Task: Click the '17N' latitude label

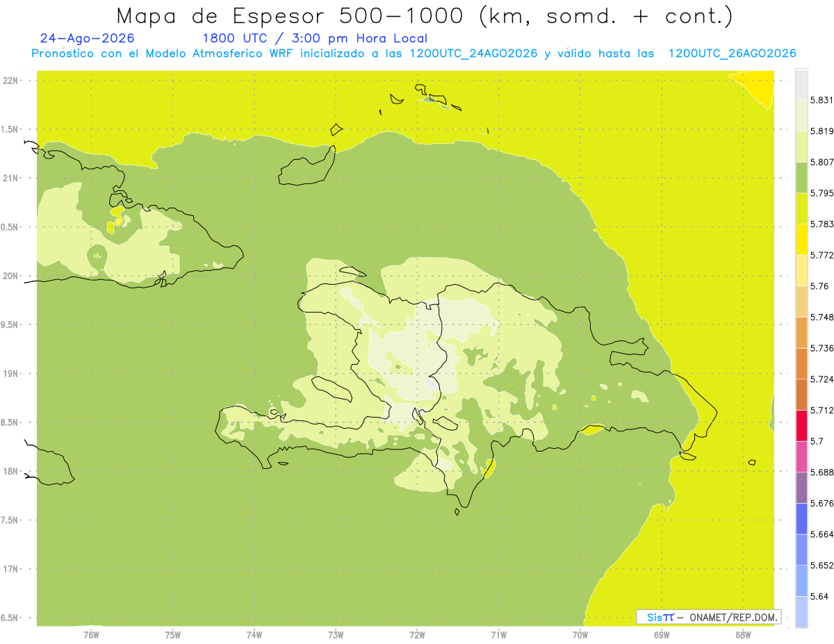Action: [x=10, y=570]
